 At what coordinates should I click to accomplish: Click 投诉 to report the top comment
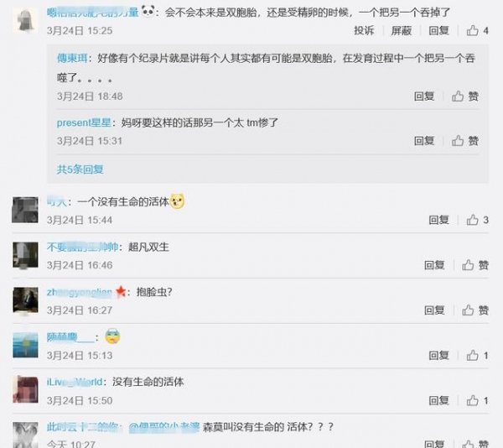point(364,31)
